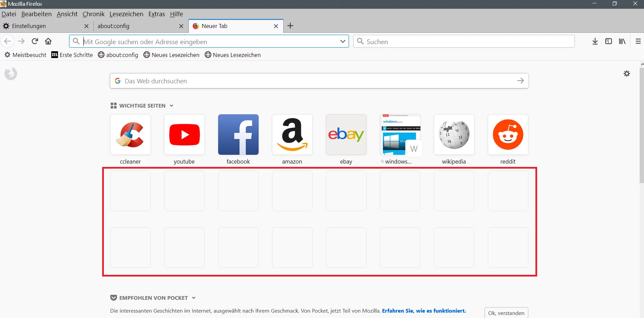Open the Meistbesucht bookmarks folder
644x318 pixels.
pyautogui.click(x=25, y=55)
